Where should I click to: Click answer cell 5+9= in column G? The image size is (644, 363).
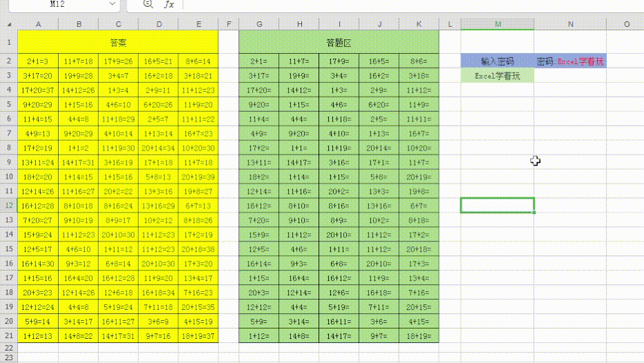click(x=258, y=322)
